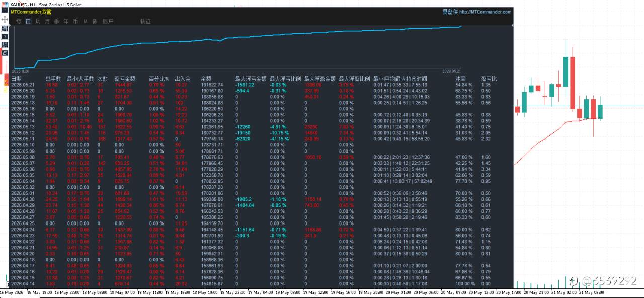Open the question mark help icon
The width and height of the screenshot is (644, 298).
(5, 37)
